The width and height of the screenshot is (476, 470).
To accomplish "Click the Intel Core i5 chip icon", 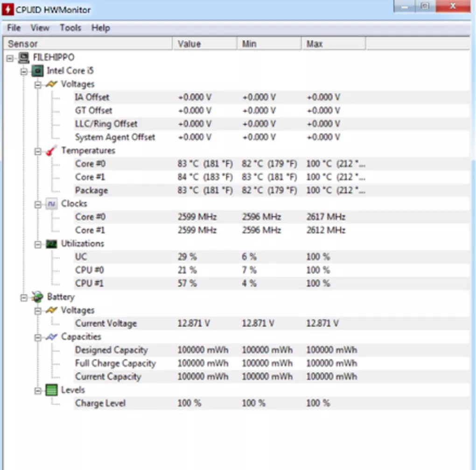I will pyautogui.click(x=38, y=71).
